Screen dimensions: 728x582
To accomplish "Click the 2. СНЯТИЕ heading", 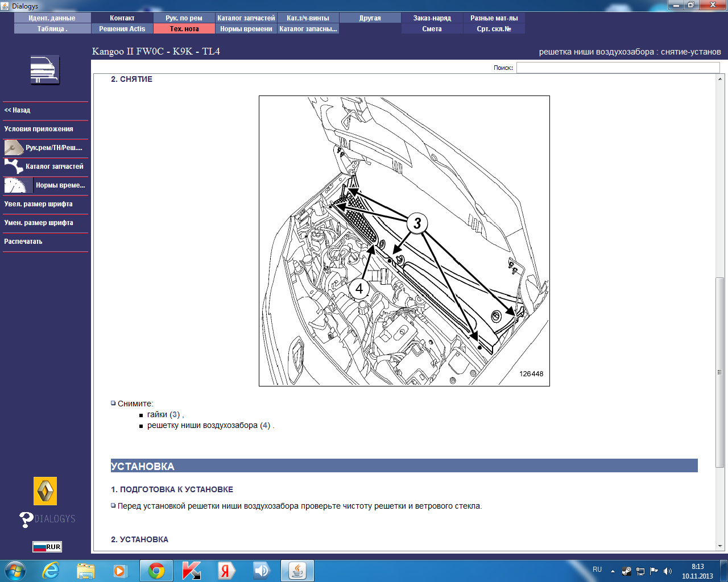I will [131, 79].
